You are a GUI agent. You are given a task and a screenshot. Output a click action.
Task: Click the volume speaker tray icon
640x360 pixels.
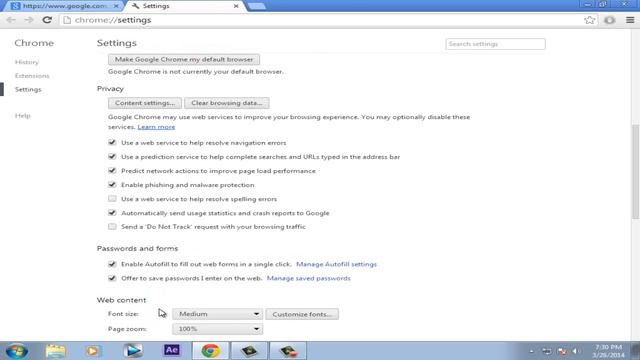pyautogui.click(x=576, y=351)
